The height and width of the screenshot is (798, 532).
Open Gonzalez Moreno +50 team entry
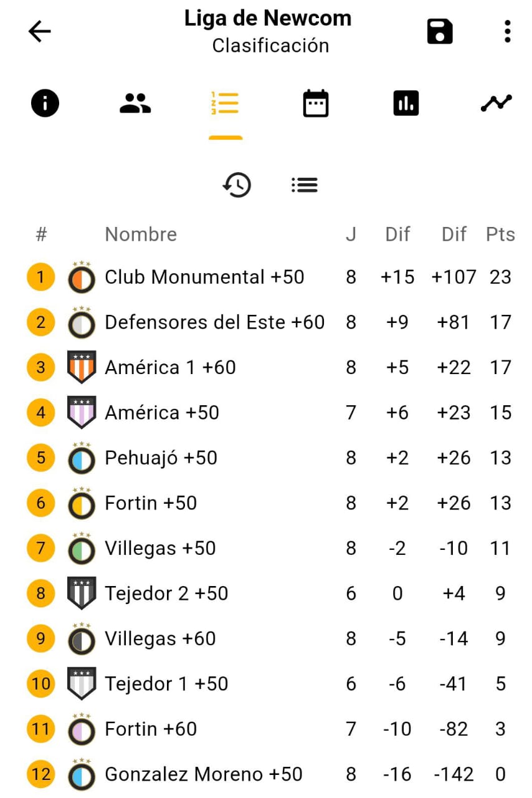tap(203, 774)
